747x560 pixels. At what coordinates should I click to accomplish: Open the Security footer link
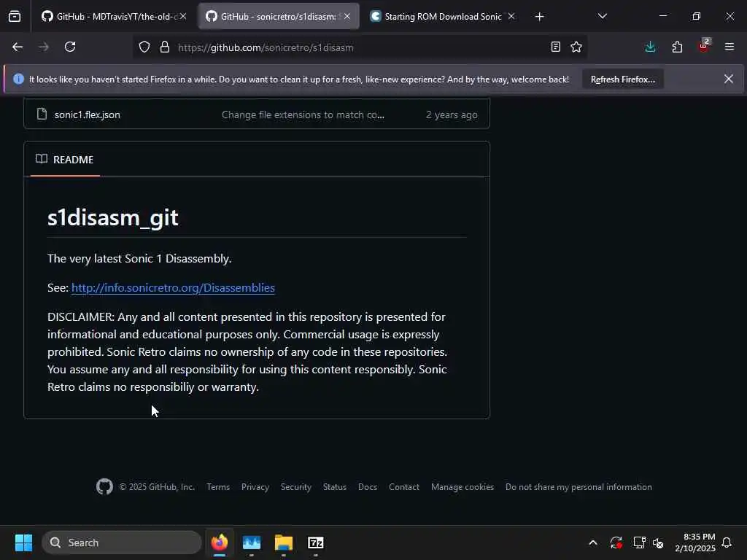pyautogui.click(x=296, y=487)
